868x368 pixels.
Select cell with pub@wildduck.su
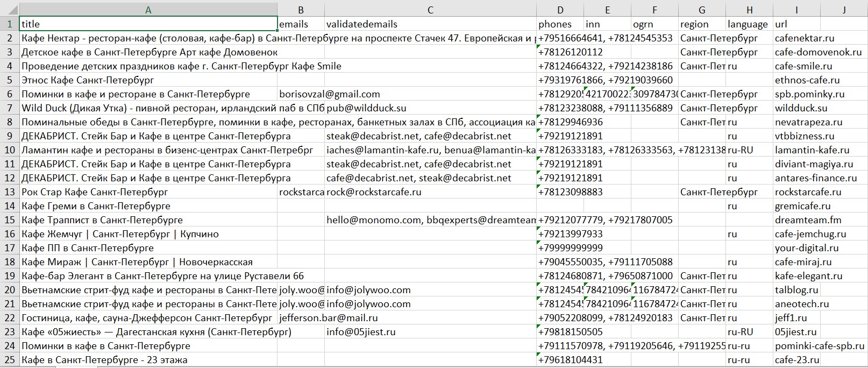pos(430,108)
